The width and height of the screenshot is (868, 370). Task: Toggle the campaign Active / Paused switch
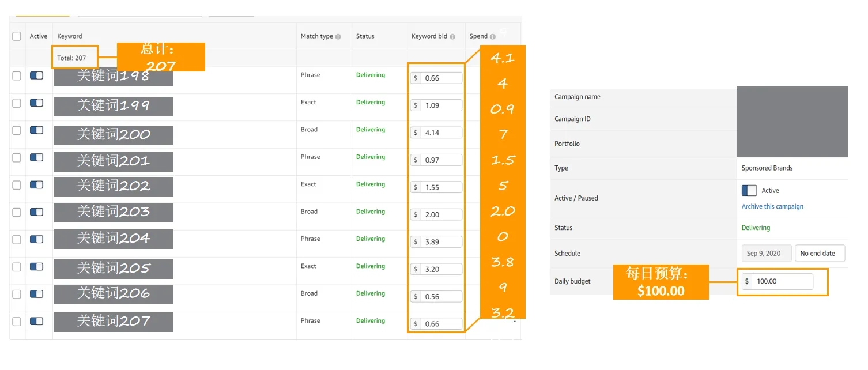pyautogui.click(x=749, y=190)
